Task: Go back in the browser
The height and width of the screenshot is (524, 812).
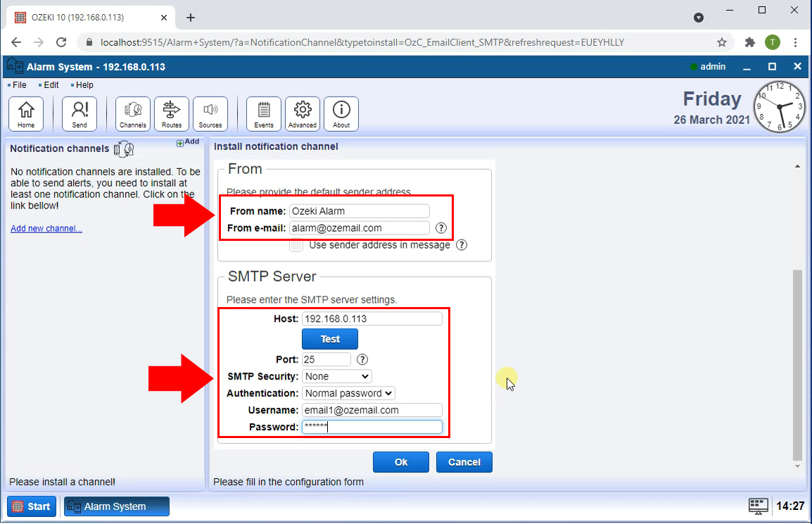Action: click(16, 42)
